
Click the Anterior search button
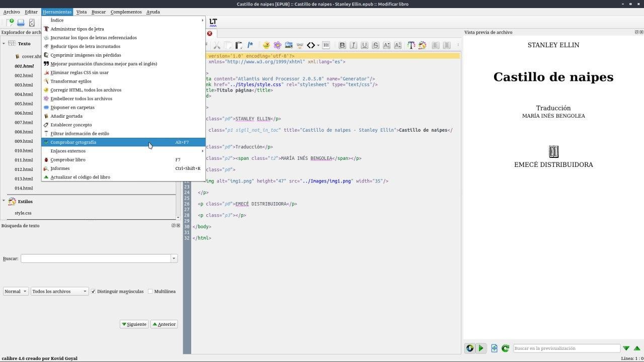[x=164, y=324]
